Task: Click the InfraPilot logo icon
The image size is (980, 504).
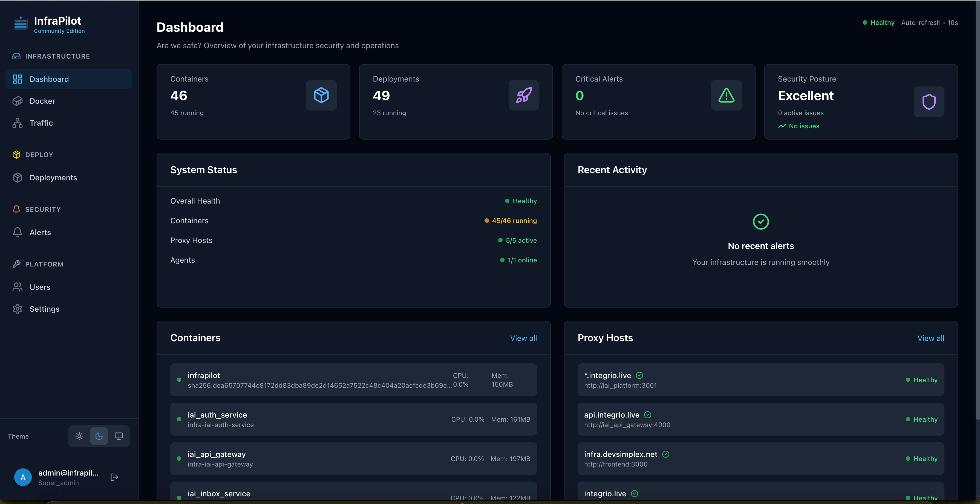Action: (x=21, y=24)
